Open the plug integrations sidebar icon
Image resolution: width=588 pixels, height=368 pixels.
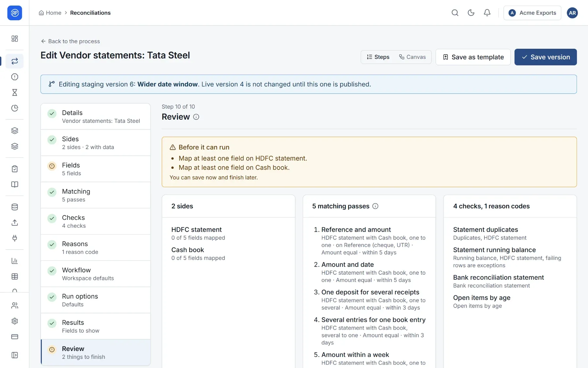click(15, 238)
